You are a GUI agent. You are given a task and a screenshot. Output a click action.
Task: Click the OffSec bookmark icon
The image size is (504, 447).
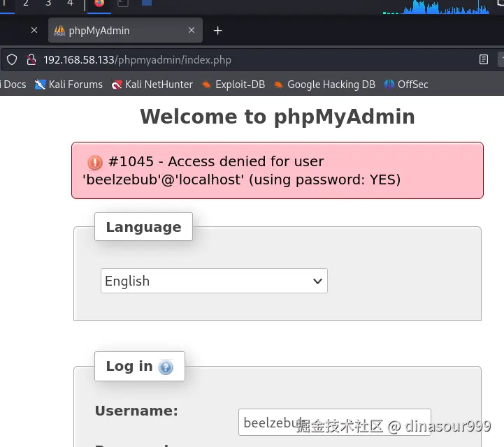pyautogui.click(x=389, y=85)
